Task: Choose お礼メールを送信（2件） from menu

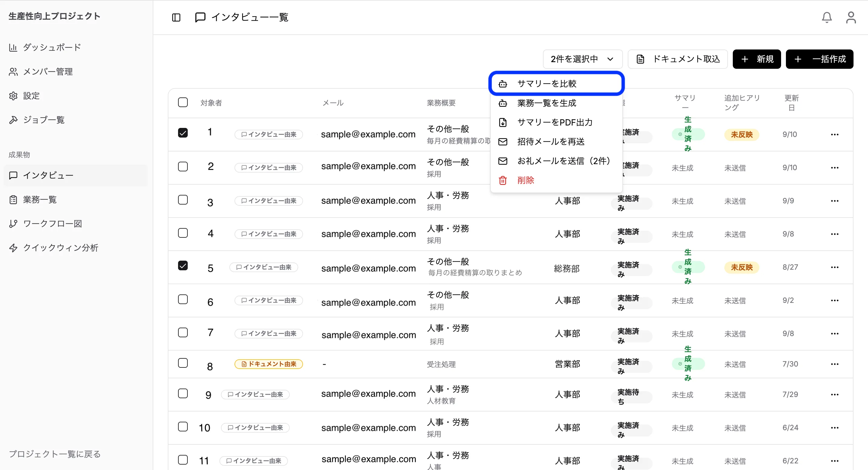Action: (x=556, y=161)
